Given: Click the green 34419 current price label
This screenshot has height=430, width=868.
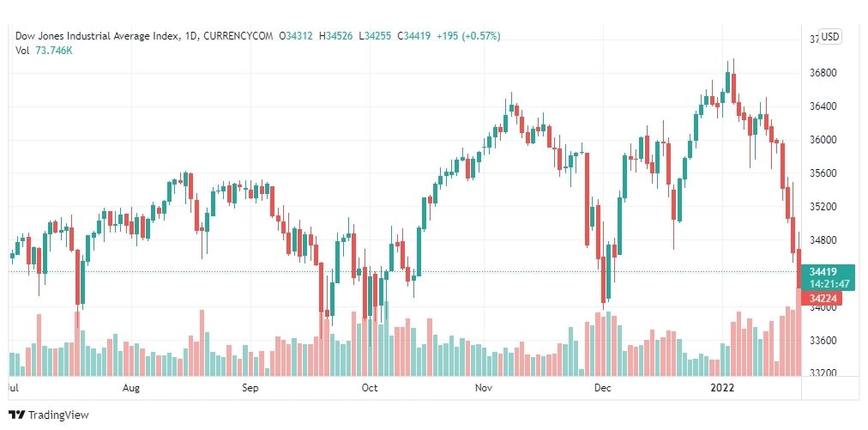Looking at the screenshot, I should click(x=822, y=271).
